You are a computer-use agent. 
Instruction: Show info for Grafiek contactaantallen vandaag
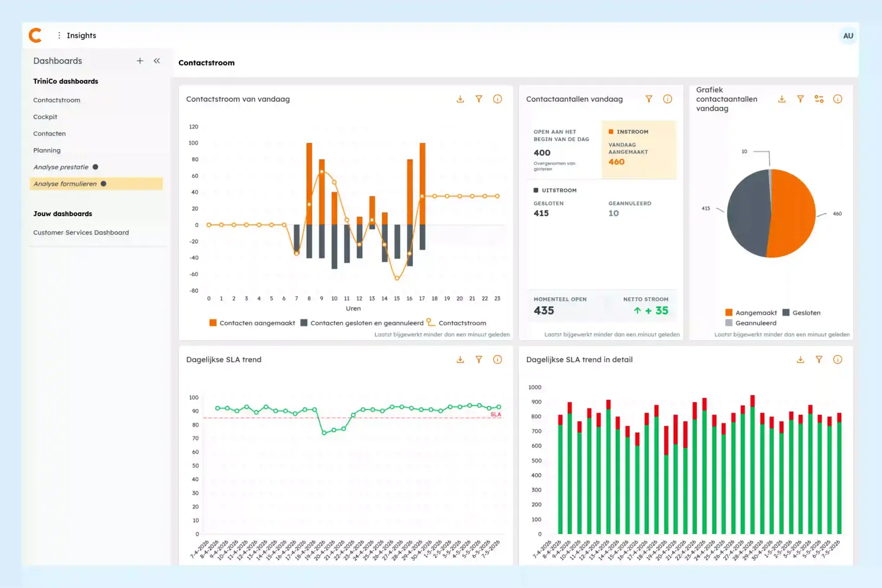pos(838,99)
